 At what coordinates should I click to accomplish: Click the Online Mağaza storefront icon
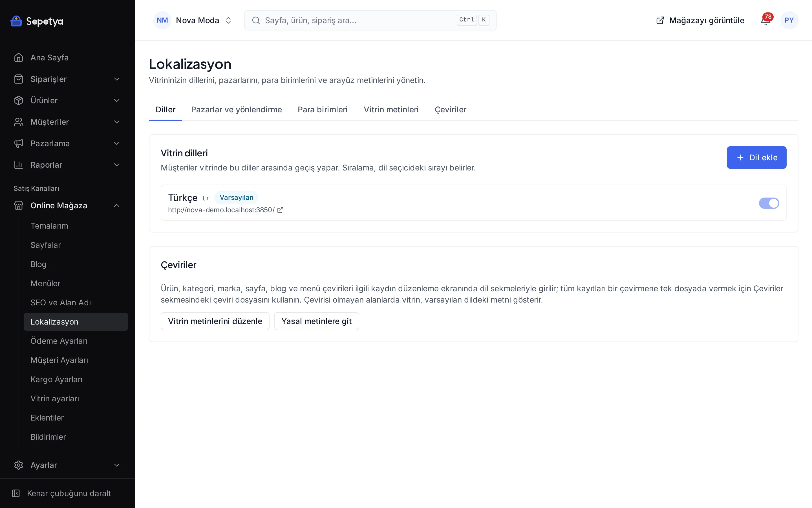[18, 205]
